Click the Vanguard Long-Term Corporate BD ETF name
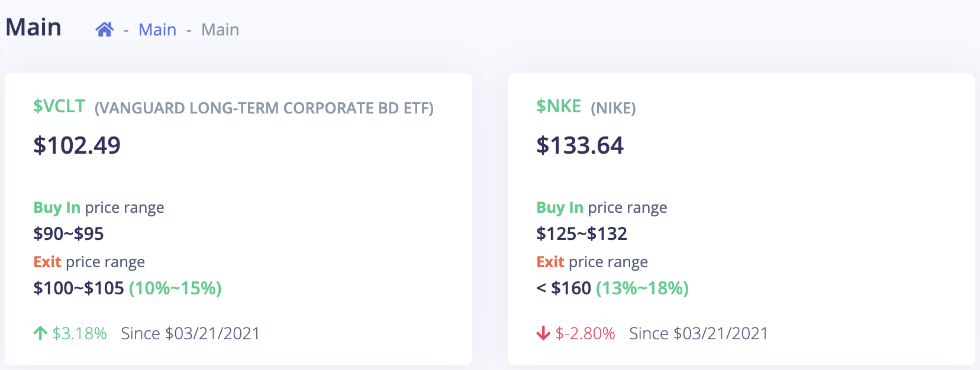The image size is (980, 370). (264, 108)
